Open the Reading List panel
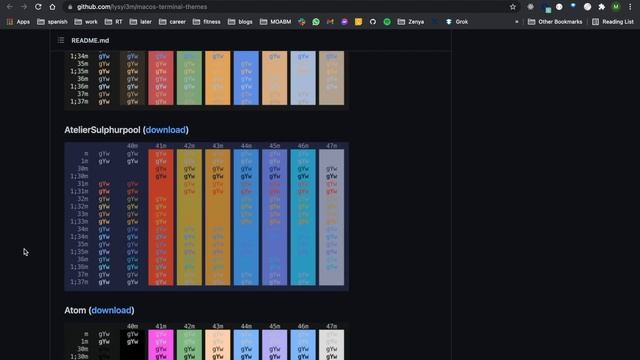 point(613,22)
